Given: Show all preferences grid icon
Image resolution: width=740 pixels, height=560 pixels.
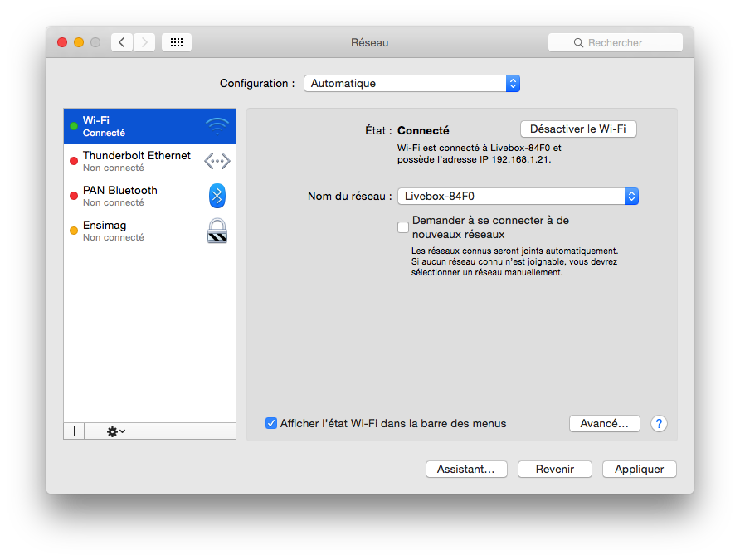Looking at the screenshot, I should click(x=177, y=42).
